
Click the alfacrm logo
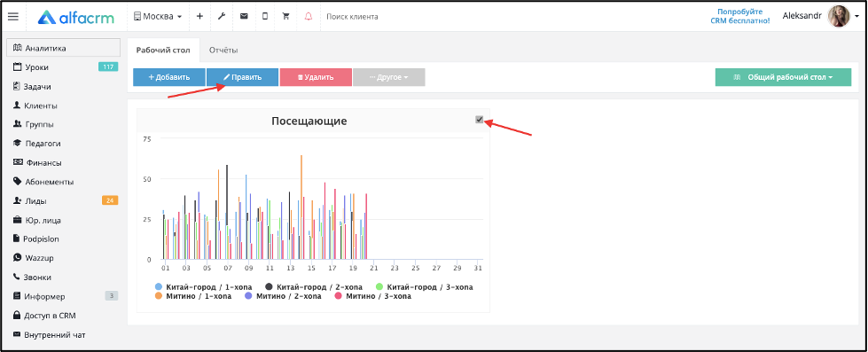point(76,17)
